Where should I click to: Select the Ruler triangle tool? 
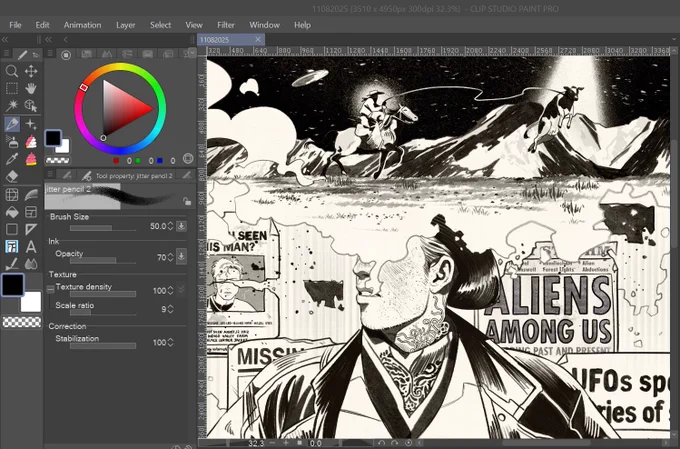coord(31,229)
